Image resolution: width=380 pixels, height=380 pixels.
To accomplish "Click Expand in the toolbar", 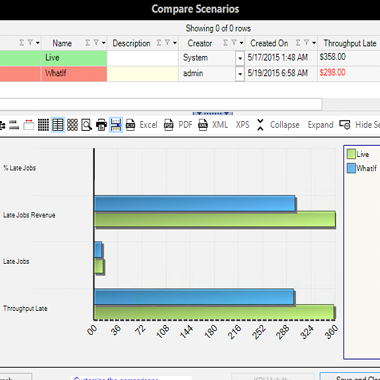I will tap(320, 125).
